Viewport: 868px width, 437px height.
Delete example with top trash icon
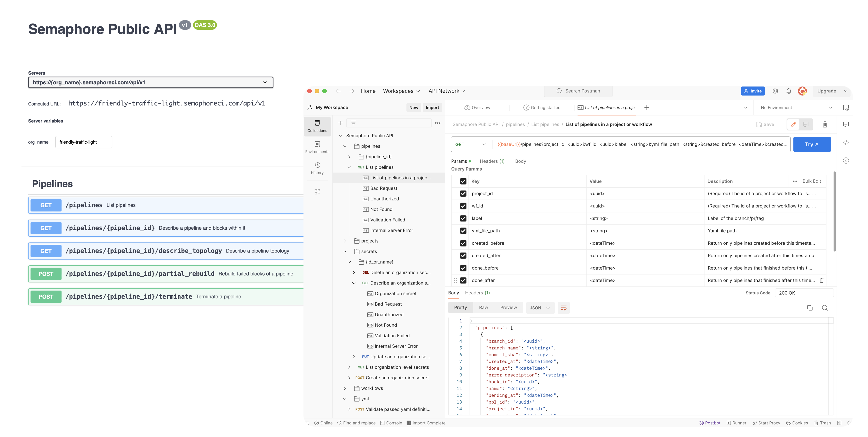click(x=825, y=125)
